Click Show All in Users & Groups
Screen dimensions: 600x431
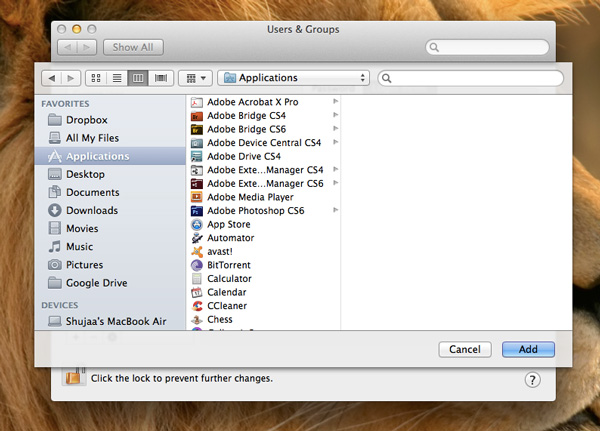point(133,47)
